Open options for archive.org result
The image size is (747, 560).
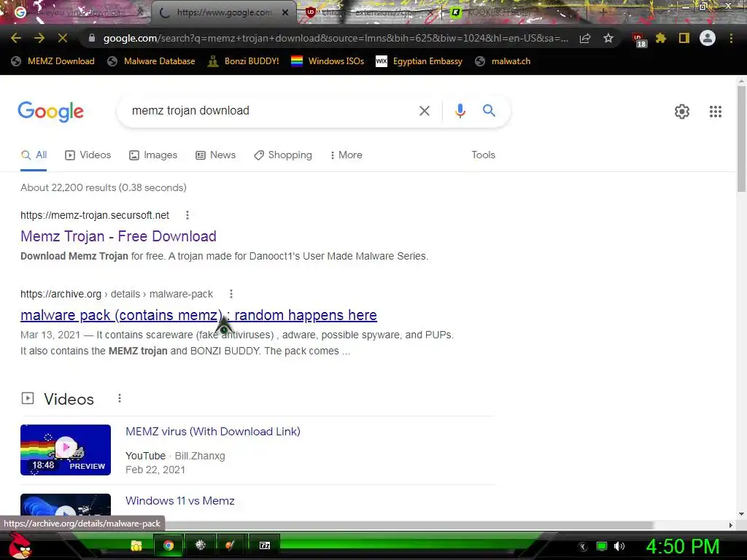[x=231, y=294]
